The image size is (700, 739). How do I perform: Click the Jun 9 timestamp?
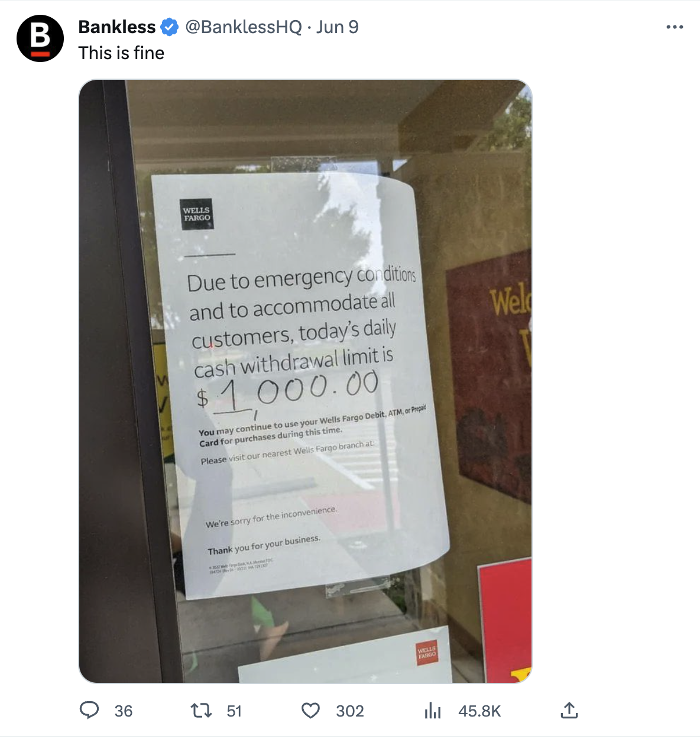point(337,27)
